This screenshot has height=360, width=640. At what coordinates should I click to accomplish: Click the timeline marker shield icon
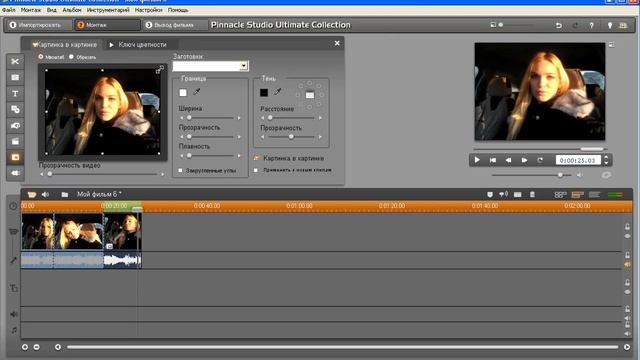[x=490, y=195]
